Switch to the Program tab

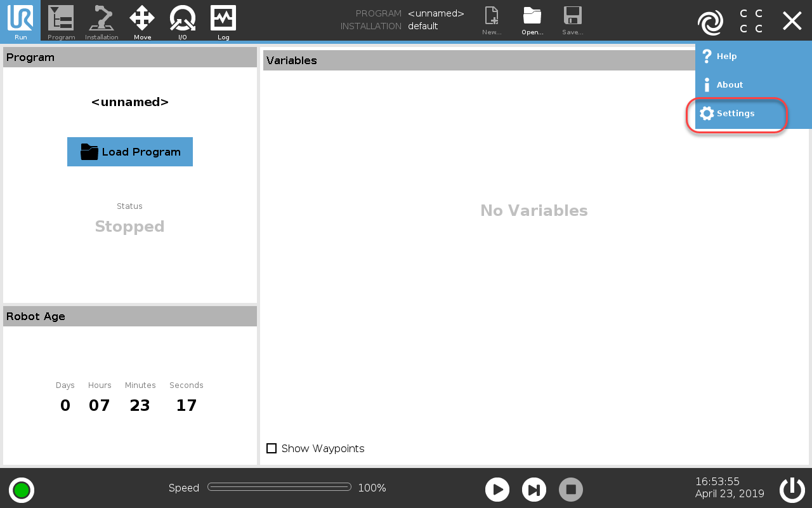61,20
